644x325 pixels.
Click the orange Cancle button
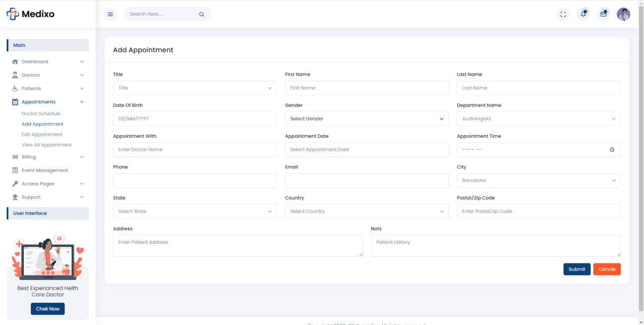[x=607, y=270]
